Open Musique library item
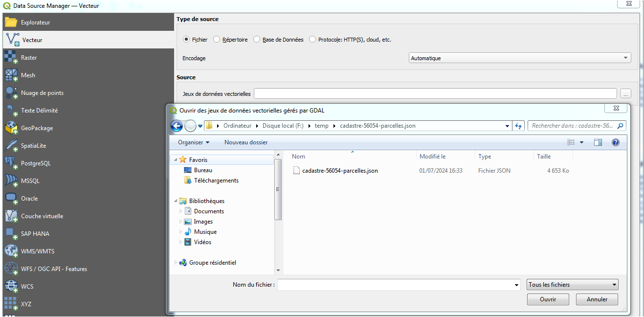The height and width of the screenshot is (317, 644). [205, 232]
